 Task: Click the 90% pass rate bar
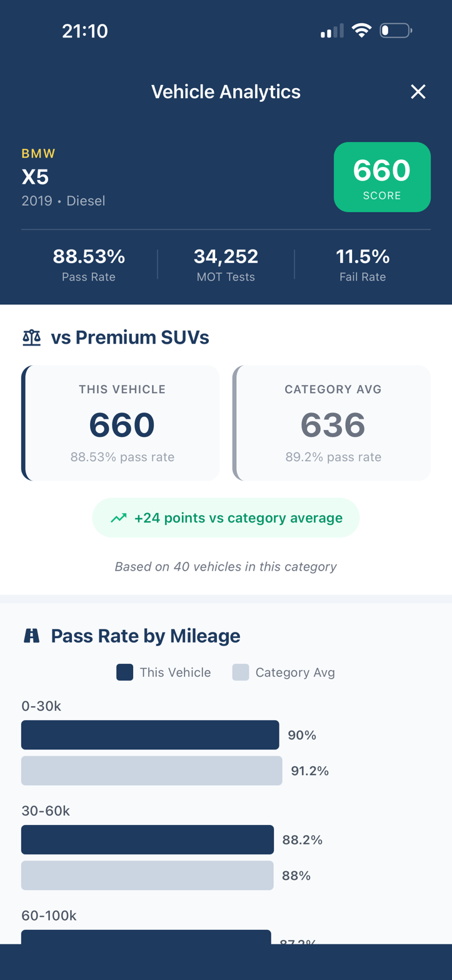150,734
